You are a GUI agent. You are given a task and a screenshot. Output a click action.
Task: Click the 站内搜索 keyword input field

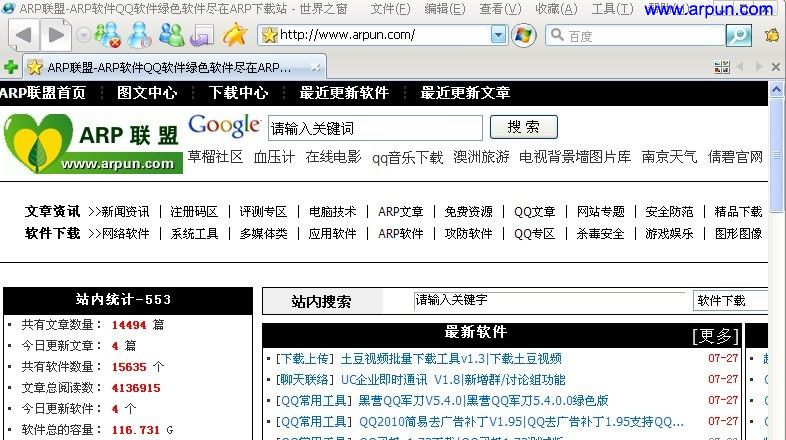[548, 300]
